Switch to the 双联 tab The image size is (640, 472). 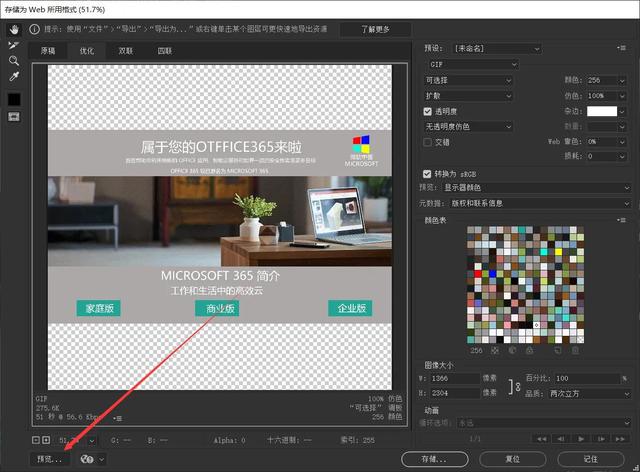[x=125, y=50]
